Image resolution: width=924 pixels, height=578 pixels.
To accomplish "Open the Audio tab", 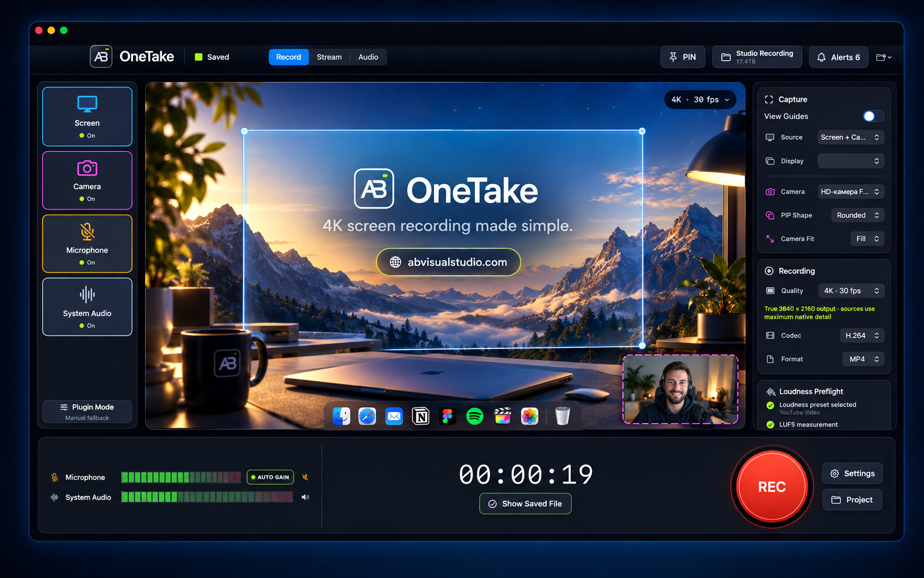I will point(368,57).
